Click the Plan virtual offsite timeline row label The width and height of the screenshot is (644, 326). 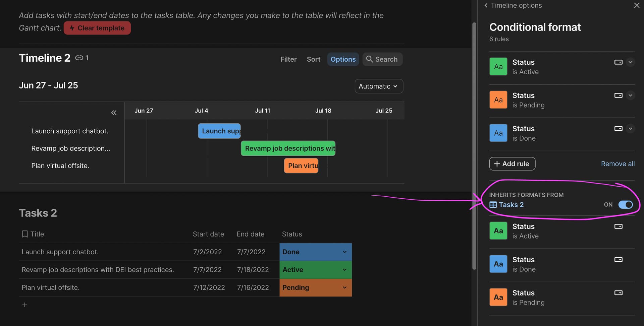60,166
